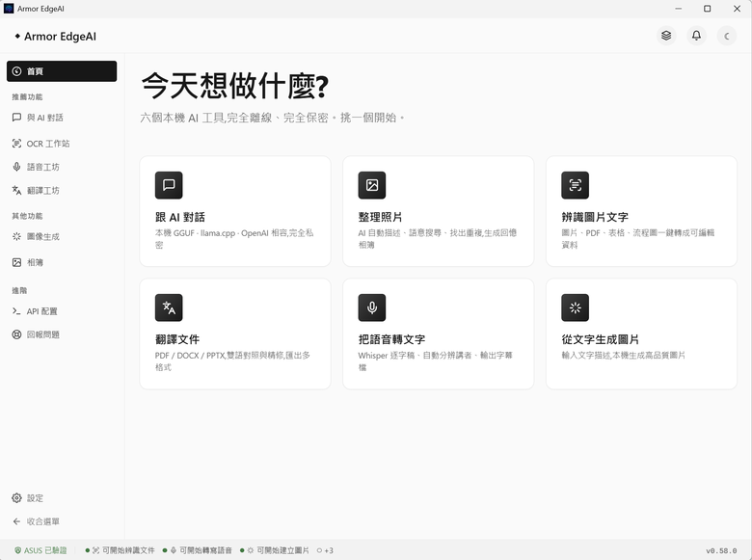Open 回報問題 in sidebar
The height and width of the screenshot is (560, 752).
coord(62,334)
